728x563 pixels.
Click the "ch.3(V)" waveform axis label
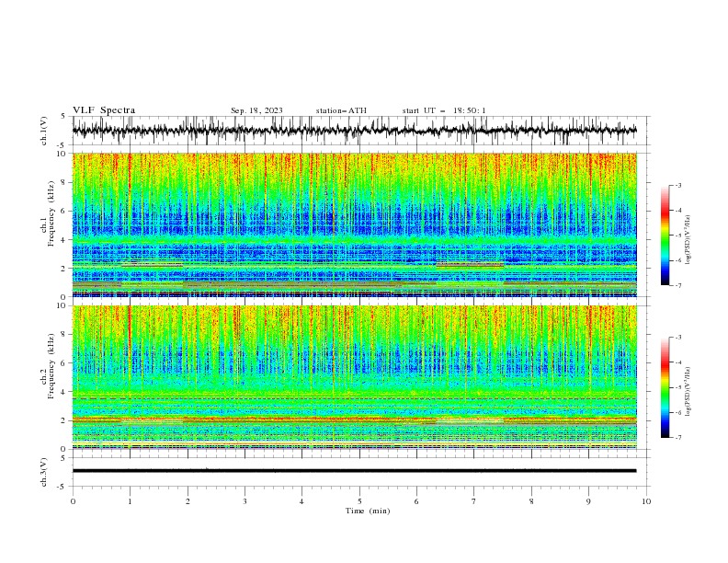click(x=44, y=472)
